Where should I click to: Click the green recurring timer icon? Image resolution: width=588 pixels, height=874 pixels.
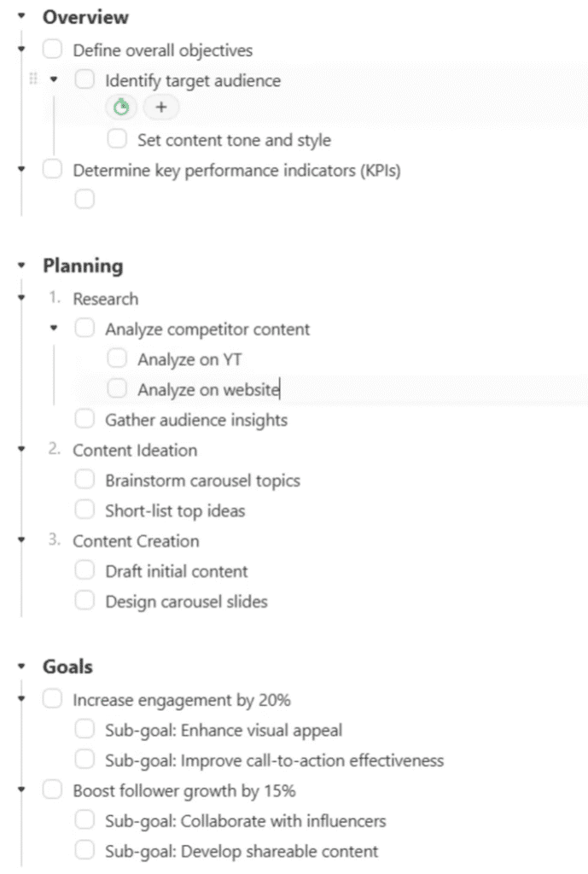click(x=121, y=107)
